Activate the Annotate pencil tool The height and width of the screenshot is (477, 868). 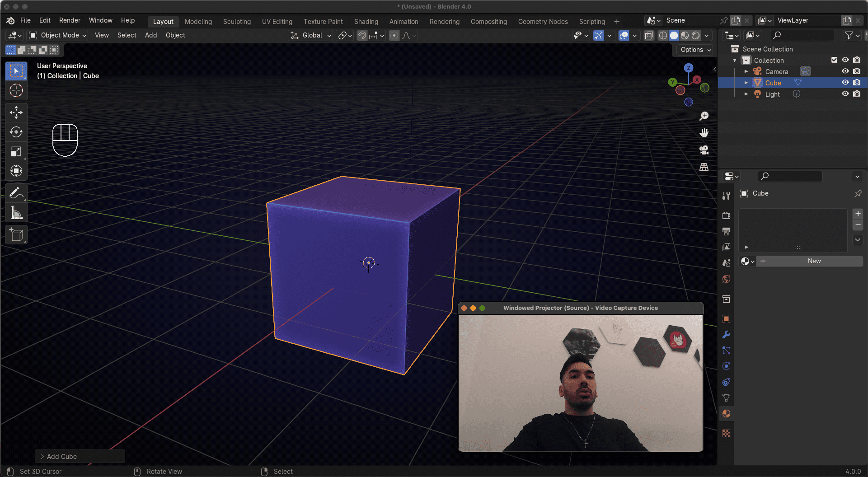pyautogui.click(x=16, y=193)
